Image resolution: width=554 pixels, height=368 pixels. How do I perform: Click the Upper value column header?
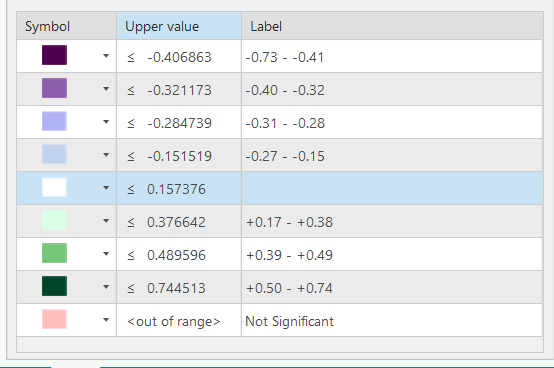(x=179, y=26)
